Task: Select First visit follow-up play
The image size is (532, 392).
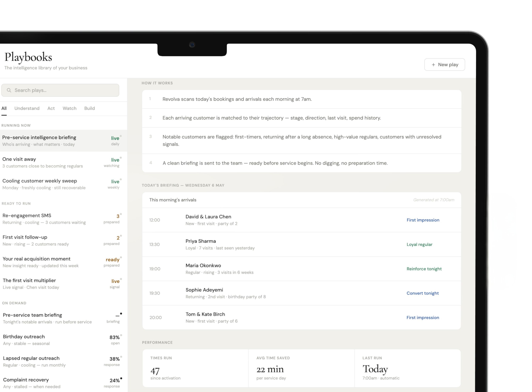Action: click(63, 240)
